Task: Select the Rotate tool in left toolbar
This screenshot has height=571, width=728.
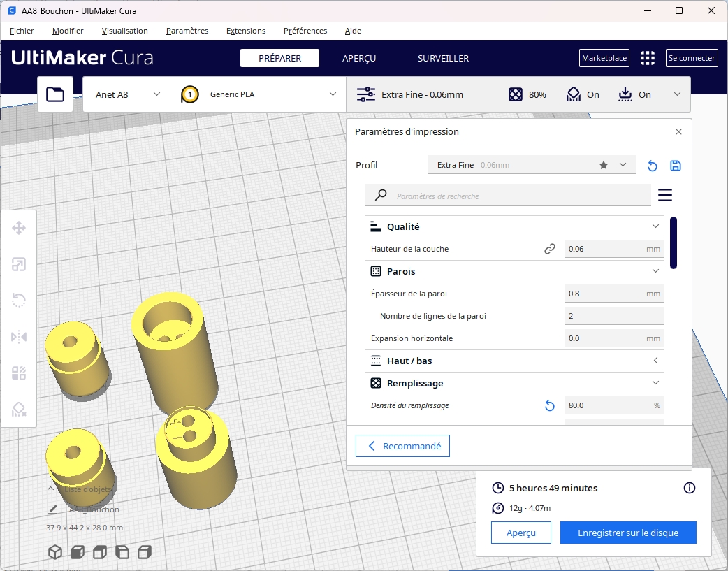Action: point(19,301)
